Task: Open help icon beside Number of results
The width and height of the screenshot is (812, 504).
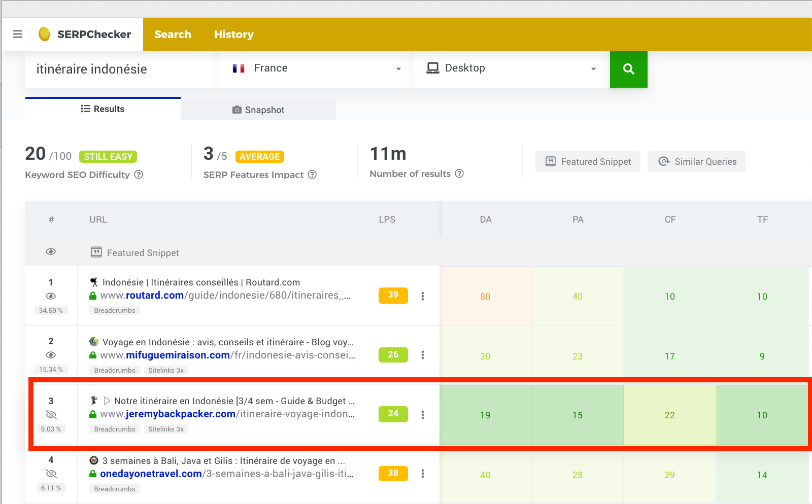Action: point(459,173)
